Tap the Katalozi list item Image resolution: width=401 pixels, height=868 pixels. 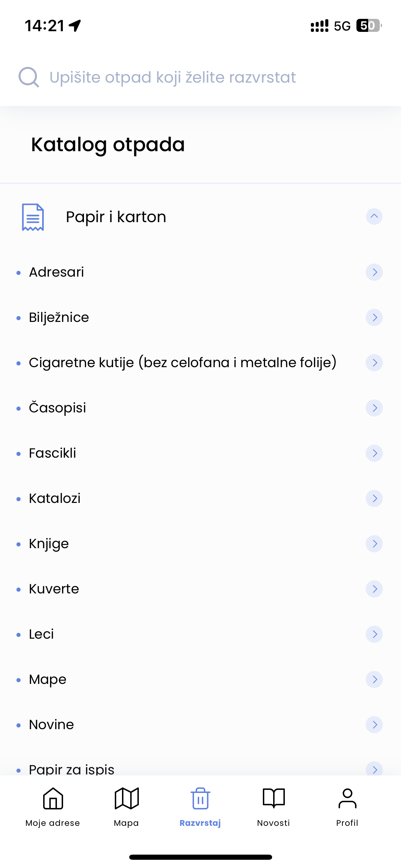coord(55,498)
